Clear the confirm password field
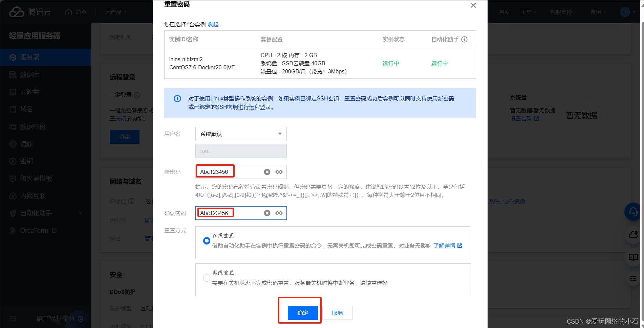This screenshot has height=328, width=644. tap(267, 213)
